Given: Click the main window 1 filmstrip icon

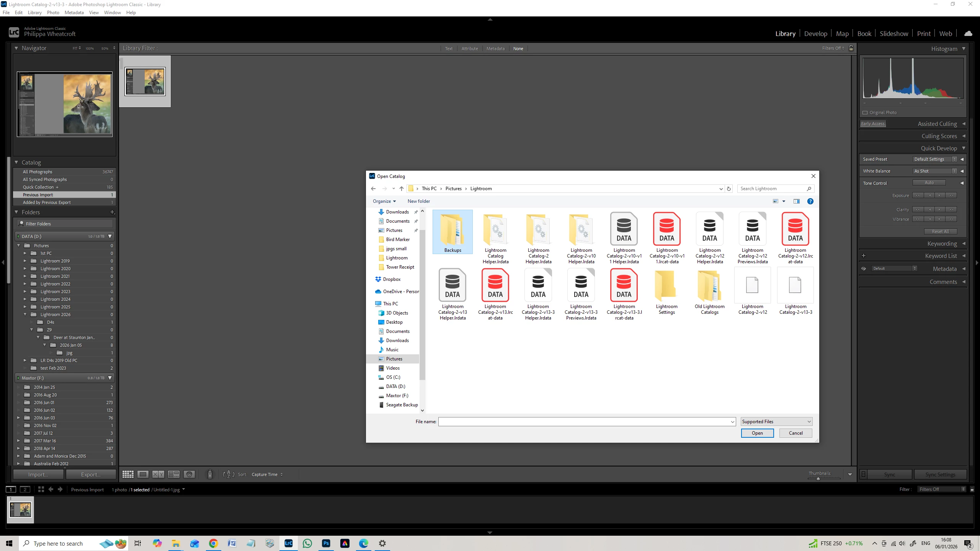Looking at the screenshot, I should 11,489.
